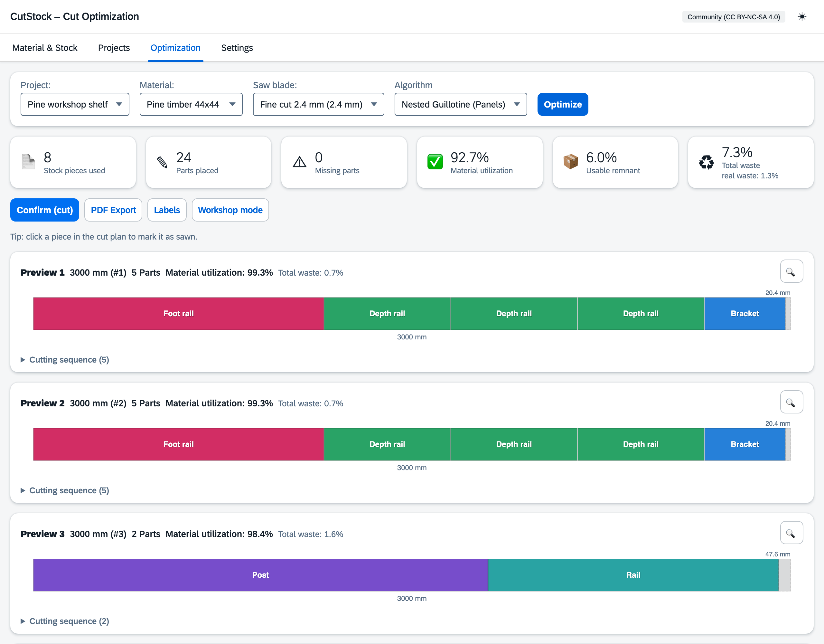Click the Preview 2 magnifier zoom icon
The image size is (824, 644).
pyautogui.click(x=791, y=402)
